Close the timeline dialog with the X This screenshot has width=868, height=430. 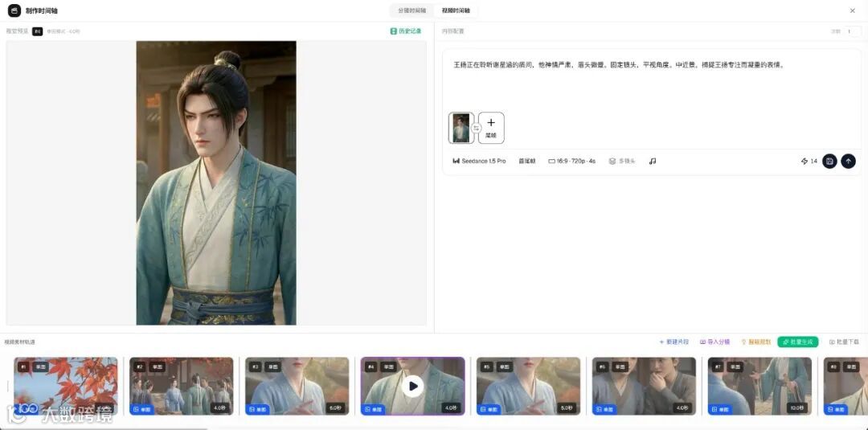pos(853,10)
